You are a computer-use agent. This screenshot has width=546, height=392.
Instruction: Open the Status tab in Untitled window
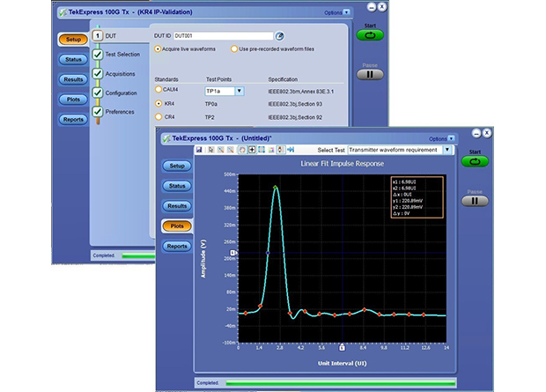point(177,186)
